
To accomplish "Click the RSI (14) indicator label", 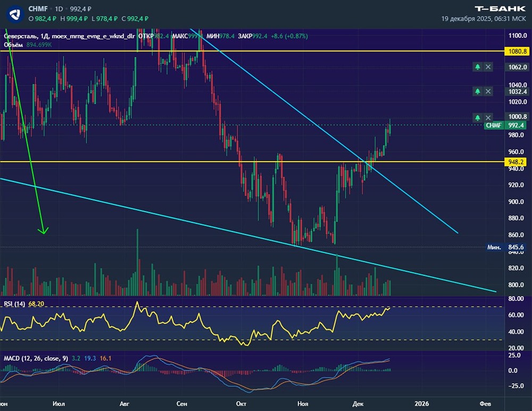I will click(14, 304).
